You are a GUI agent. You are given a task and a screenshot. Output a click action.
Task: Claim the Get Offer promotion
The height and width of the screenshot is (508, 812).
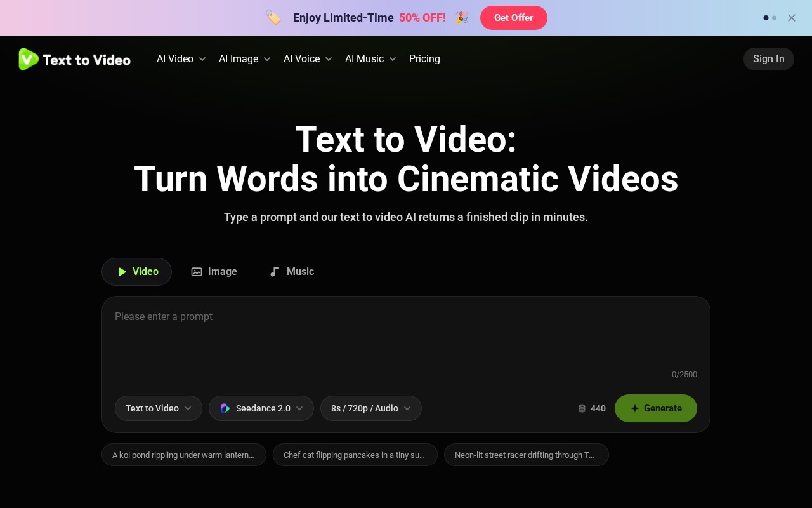pos(514,18)
